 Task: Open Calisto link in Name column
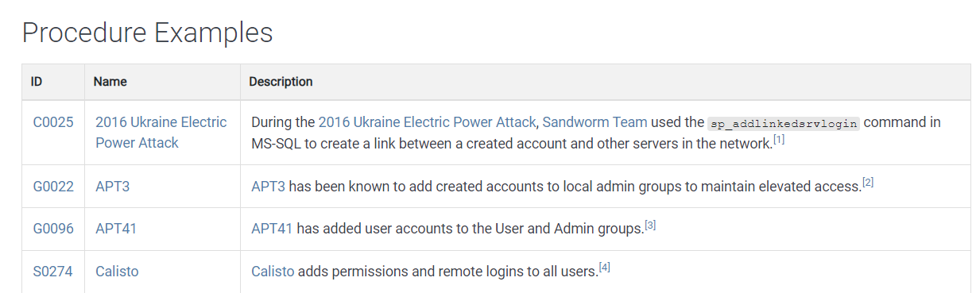point(117,272)
